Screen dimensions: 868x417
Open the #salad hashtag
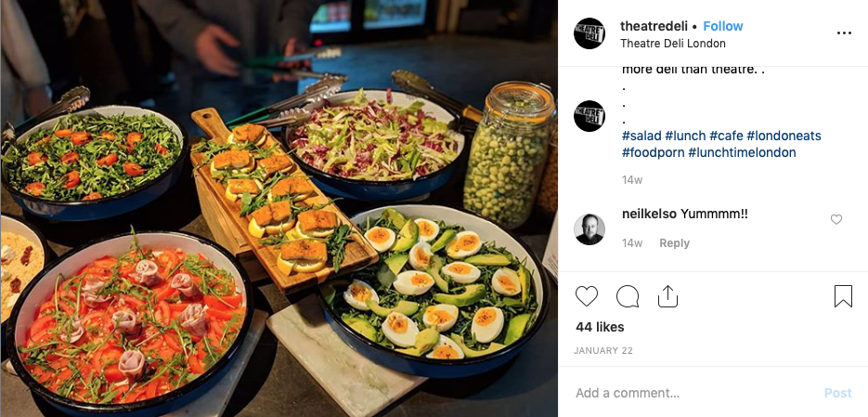pyautogui.click(x=641, y=136)
